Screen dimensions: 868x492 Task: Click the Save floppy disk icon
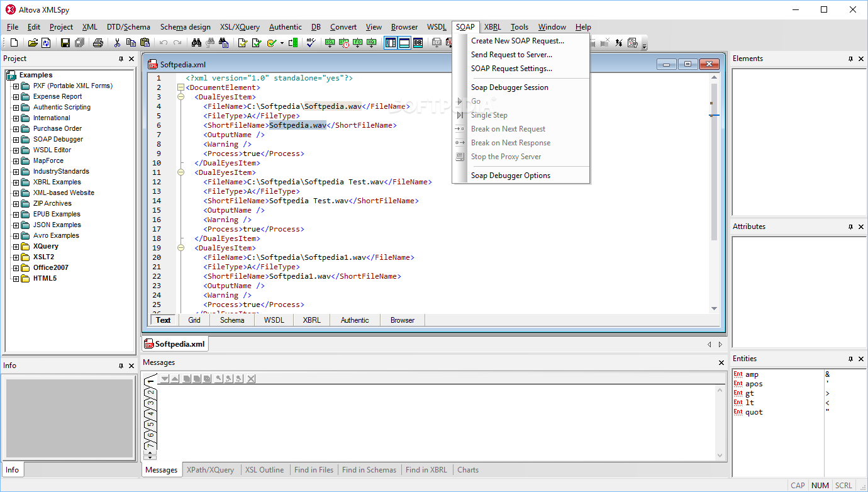[x=65, y=43]
